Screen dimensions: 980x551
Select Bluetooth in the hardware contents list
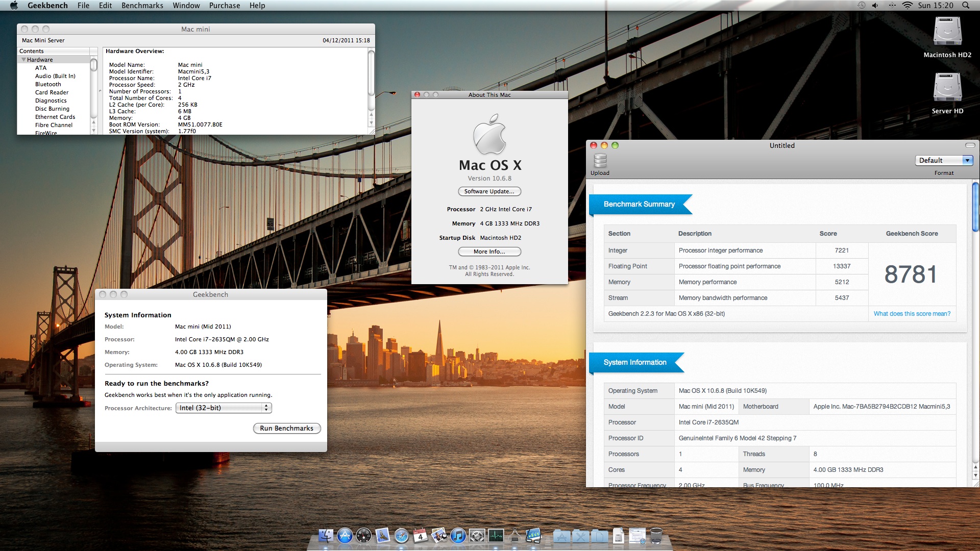click(48, 84)
